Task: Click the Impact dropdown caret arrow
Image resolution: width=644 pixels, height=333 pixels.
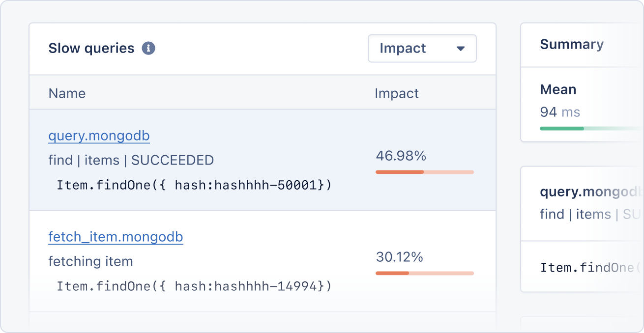Action: (461, 49)
